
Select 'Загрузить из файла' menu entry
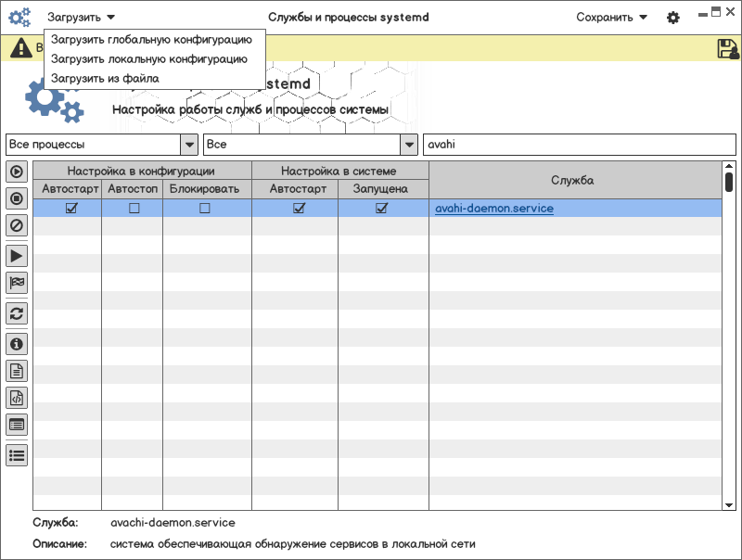[x=105, y=79]
